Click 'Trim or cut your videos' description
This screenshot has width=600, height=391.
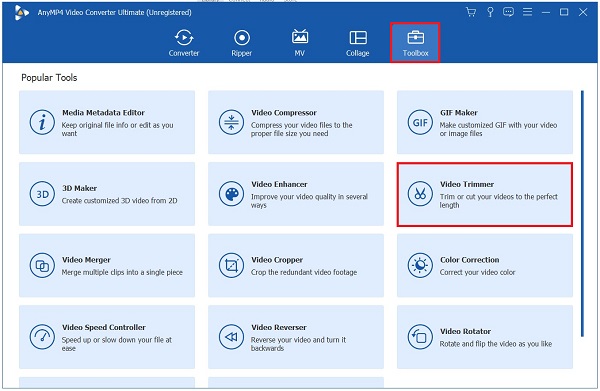pos(499,201)
